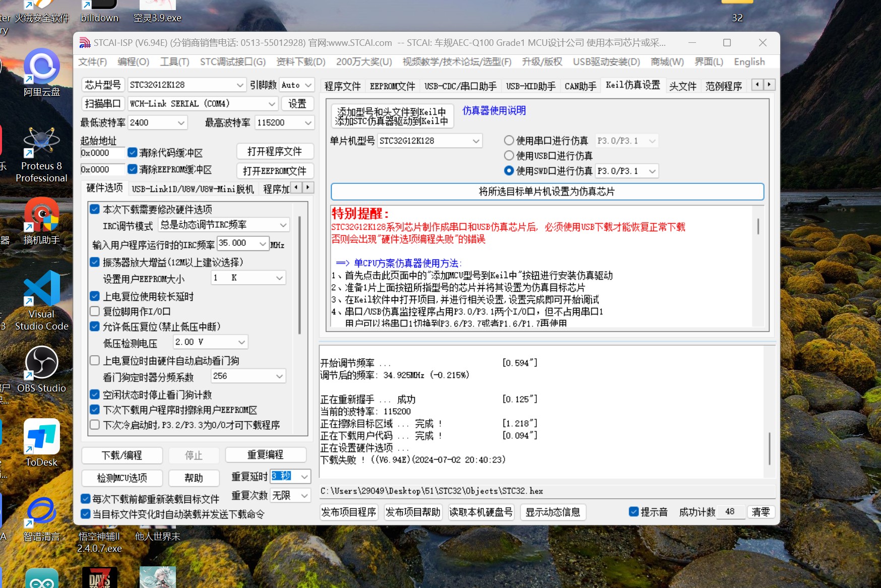Open 重复延时 3秒 dropdown
881x588 pixels.
tap(290, 476)
